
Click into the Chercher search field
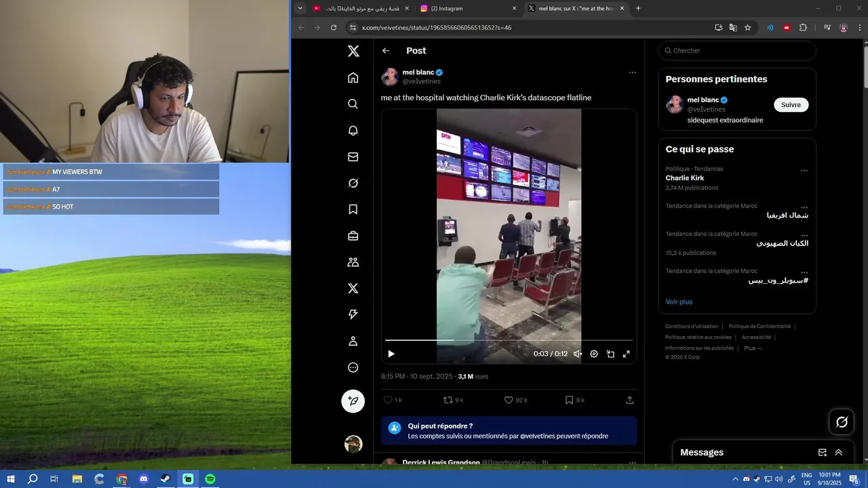[737, 51]
